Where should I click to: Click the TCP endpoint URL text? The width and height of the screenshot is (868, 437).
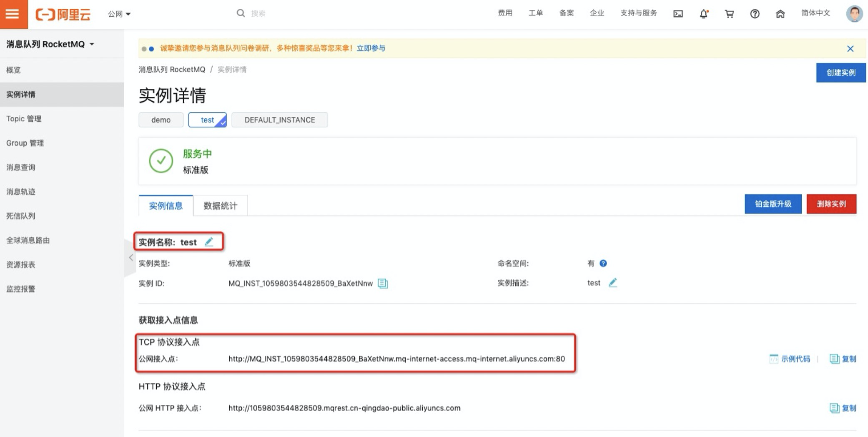click(x=396, y=359)
